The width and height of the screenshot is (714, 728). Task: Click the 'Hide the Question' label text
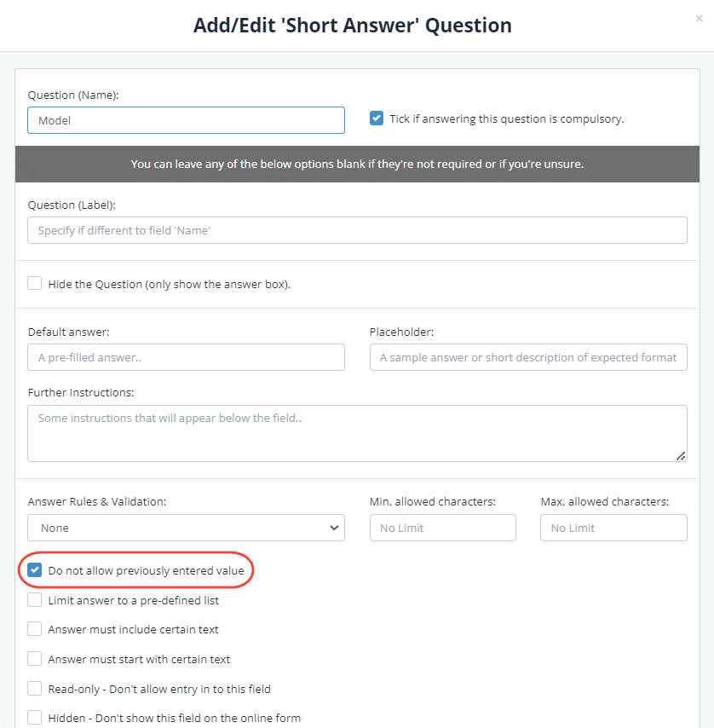point(169,284)
